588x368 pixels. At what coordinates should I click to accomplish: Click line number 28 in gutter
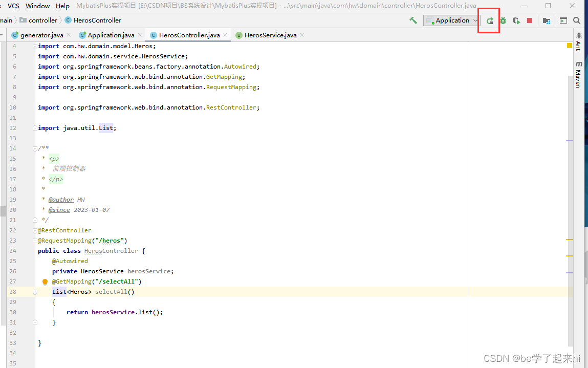[13, 292]
